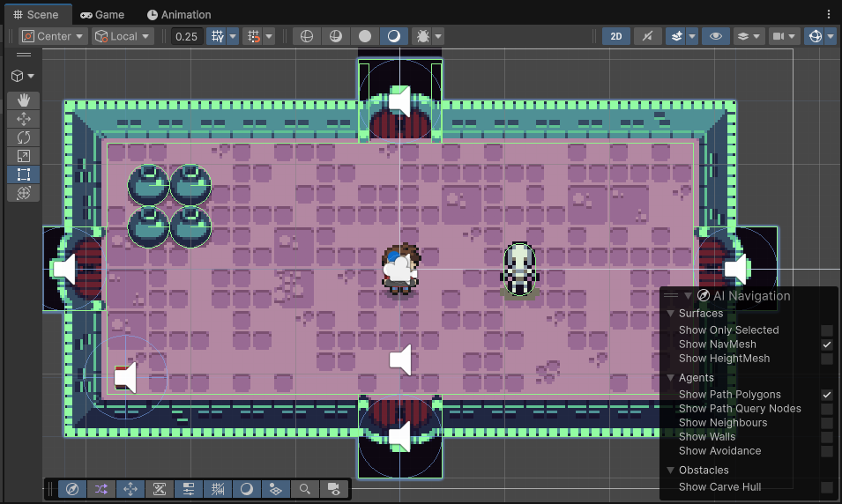
Task: Activate the Rect transform tool
Action: pos(23,174)
